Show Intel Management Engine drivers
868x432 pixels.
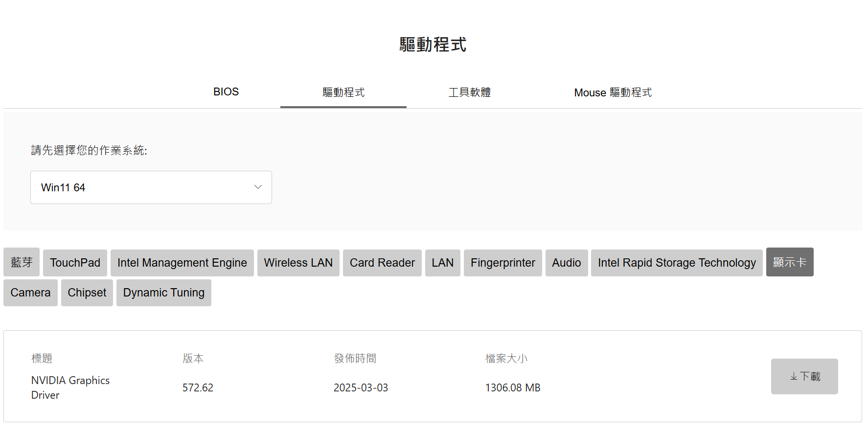[x=182, y=263]
